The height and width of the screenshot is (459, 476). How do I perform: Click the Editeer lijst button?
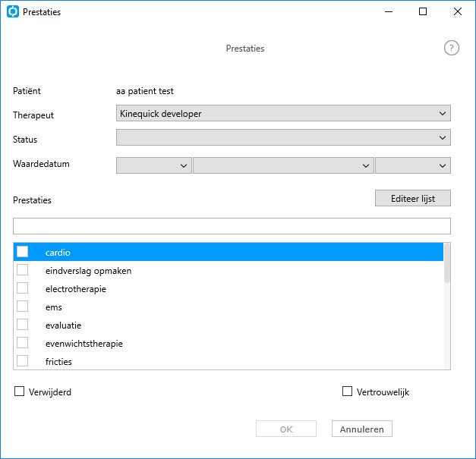[x=413, y=198]
